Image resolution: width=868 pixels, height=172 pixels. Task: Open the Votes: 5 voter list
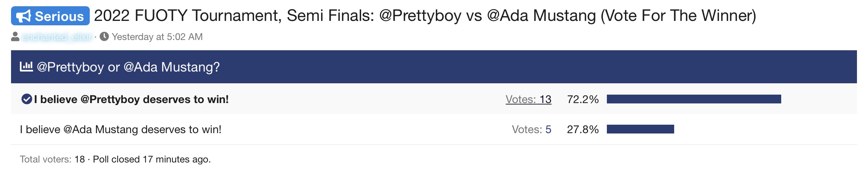(531, 129)
